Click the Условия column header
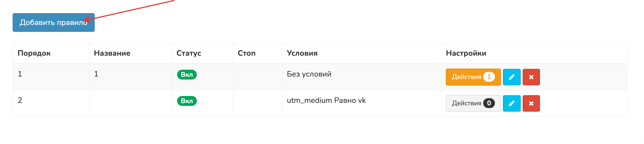Image resolution: width=644 pixels, height=144 pixels. click(302, 53)
